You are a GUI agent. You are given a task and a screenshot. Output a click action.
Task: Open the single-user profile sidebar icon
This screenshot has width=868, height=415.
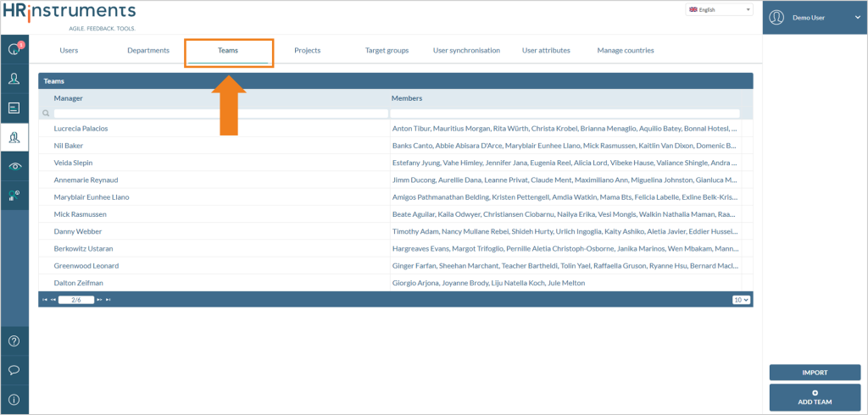coord(14,79)
